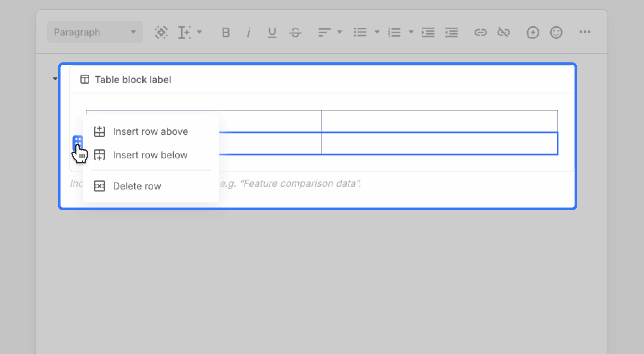Screen dimensions: 644x354
Task: Click the Table block label heading
Action: 133,79
